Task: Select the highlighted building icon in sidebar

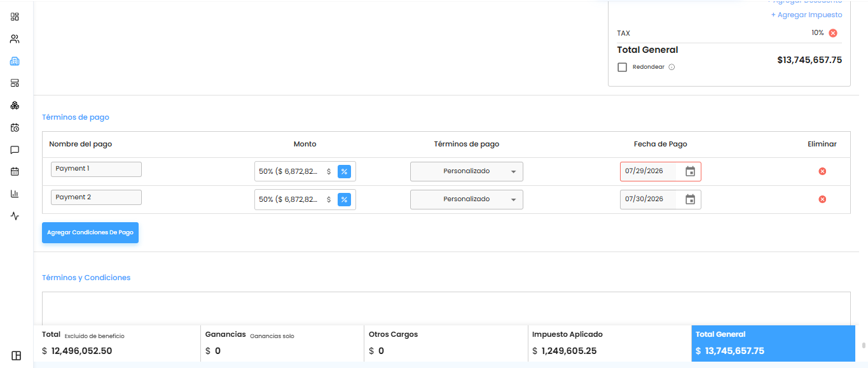Action: 15,61
